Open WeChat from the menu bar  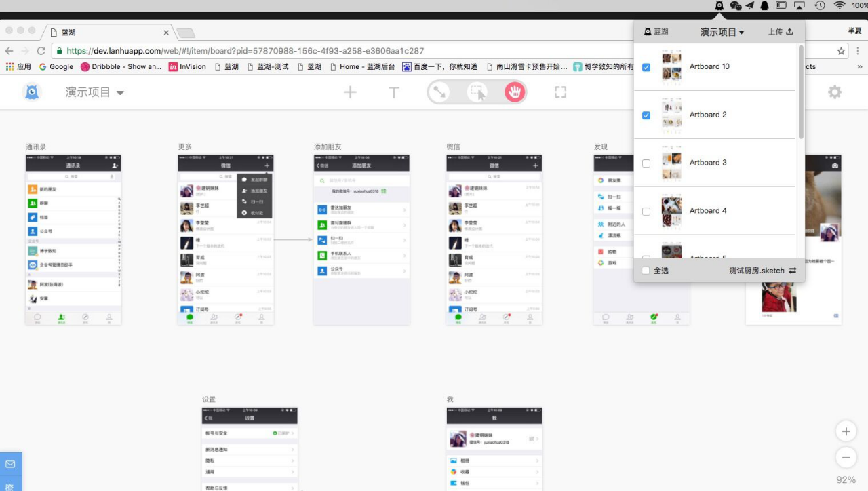pos(735,5)
